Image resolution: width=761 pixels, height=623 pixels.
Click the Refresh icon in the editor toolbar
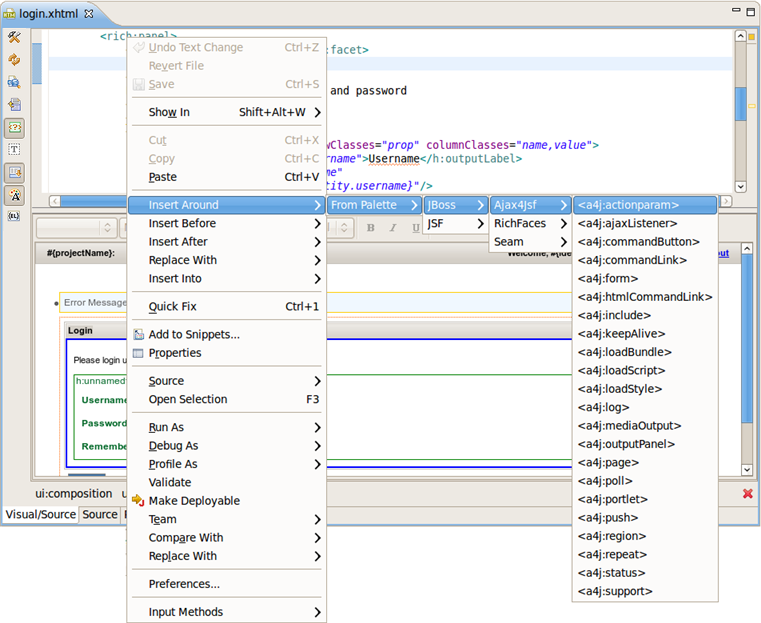[14, 60]
